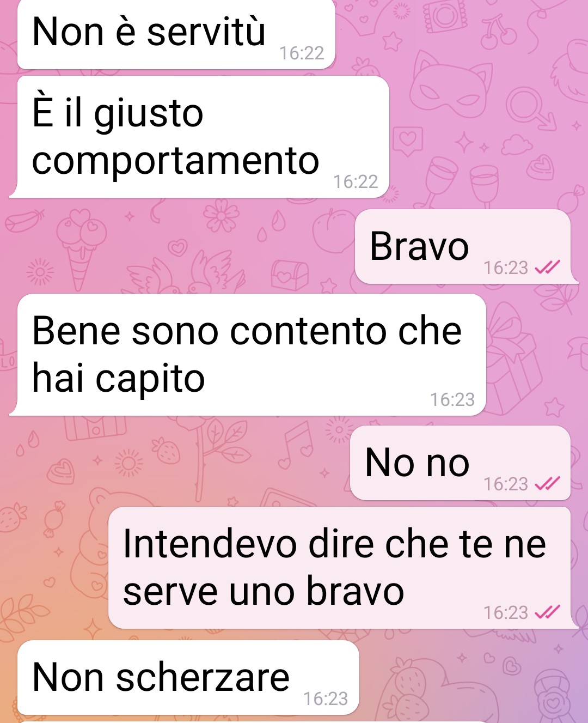Click read checkmarks on 'serve uno bravo' message

547,612
